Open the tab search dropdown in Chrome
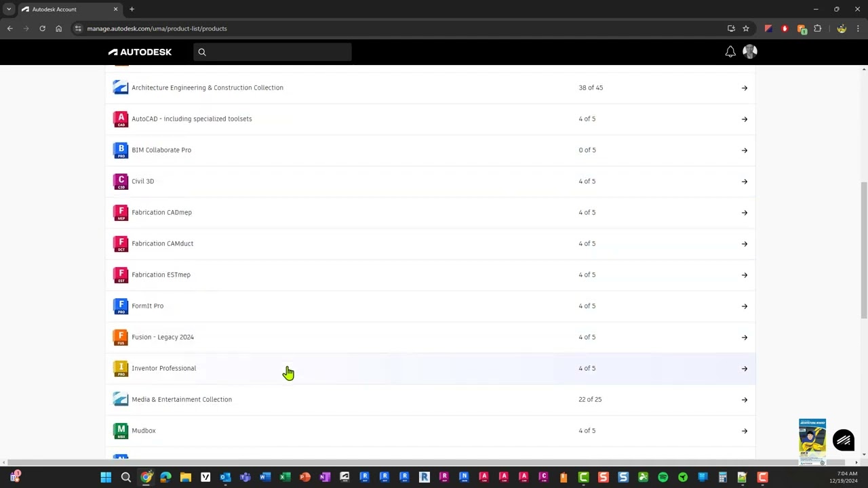Viewport: 868px width, 488px height. point(9,9)
